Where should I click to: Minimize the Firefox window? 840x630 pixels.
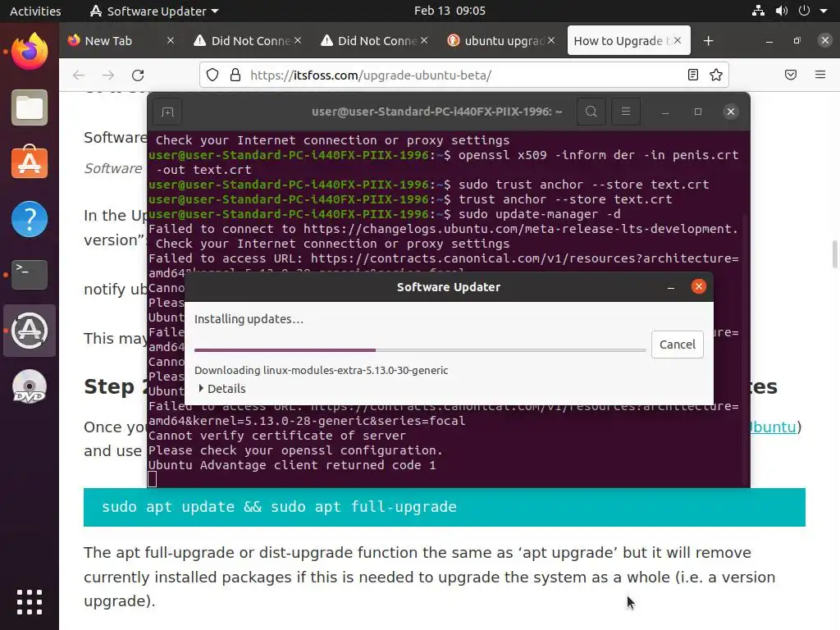(769, 41)
